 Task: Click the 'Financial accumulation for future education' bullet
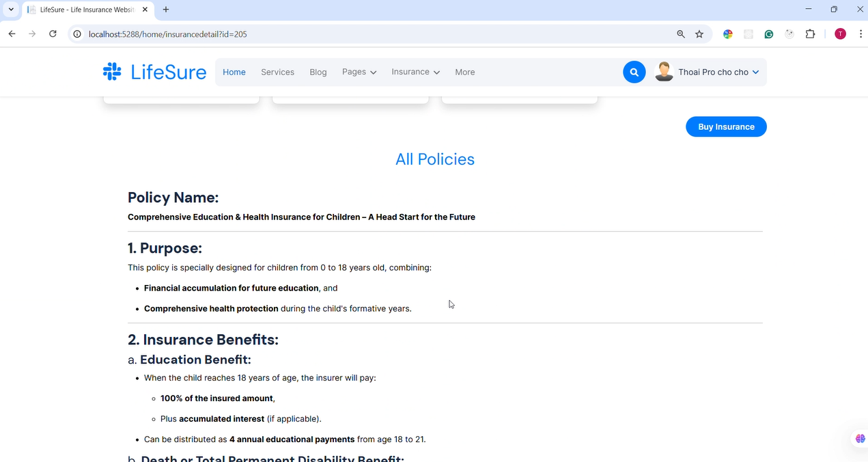pos(232,288)
